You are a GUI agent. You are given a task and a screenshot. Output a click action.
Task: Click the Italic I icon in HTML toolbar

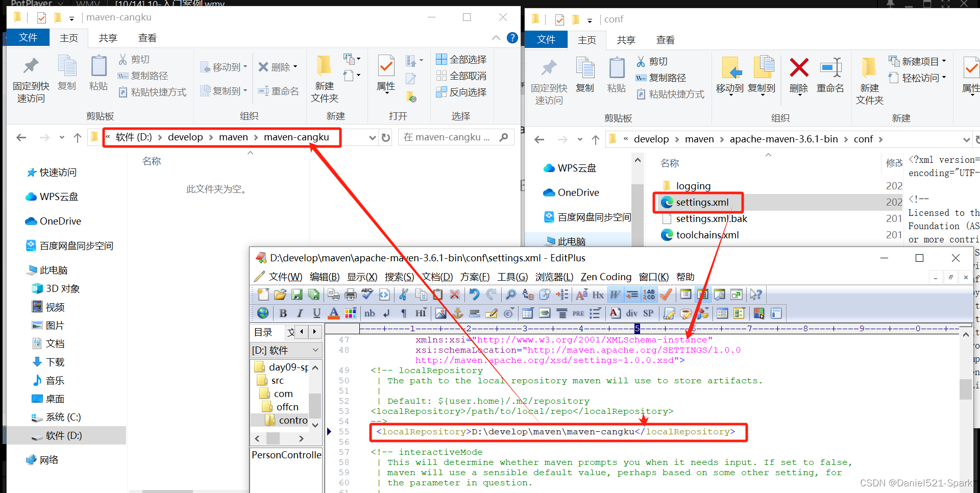tap(300, 313)
